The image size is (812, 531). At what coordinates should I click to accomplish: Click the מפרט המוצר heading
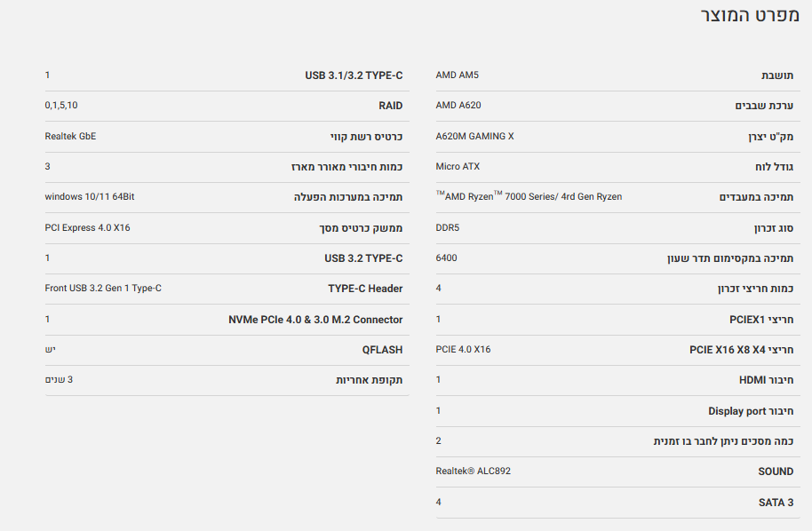click(x=751, y=16)
